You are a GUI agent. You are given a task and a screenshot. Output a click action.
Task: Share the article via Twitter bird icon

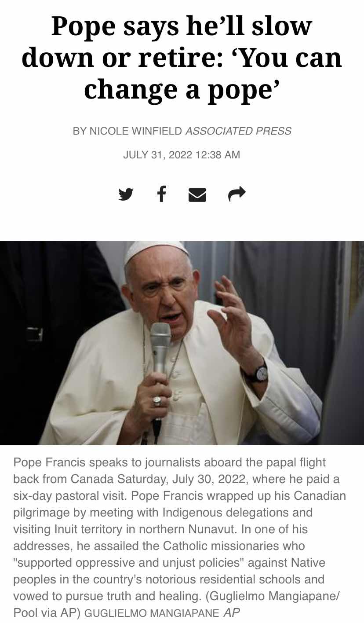126,194
